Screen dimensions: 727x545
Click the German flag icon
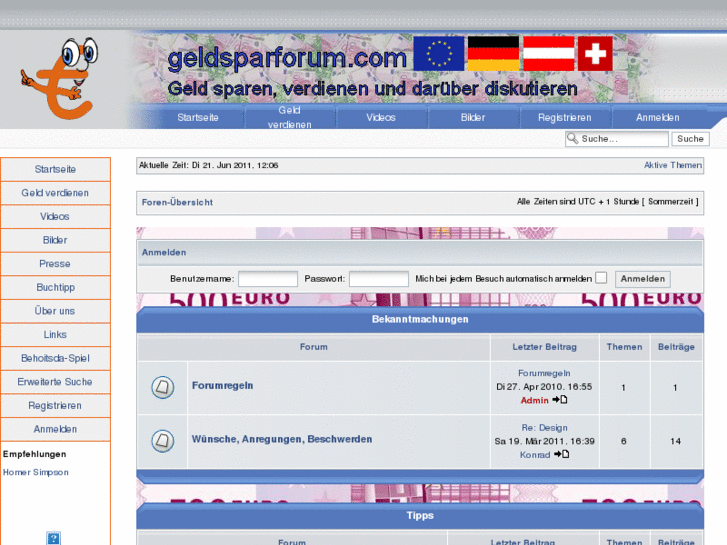(x=493, y=53)
